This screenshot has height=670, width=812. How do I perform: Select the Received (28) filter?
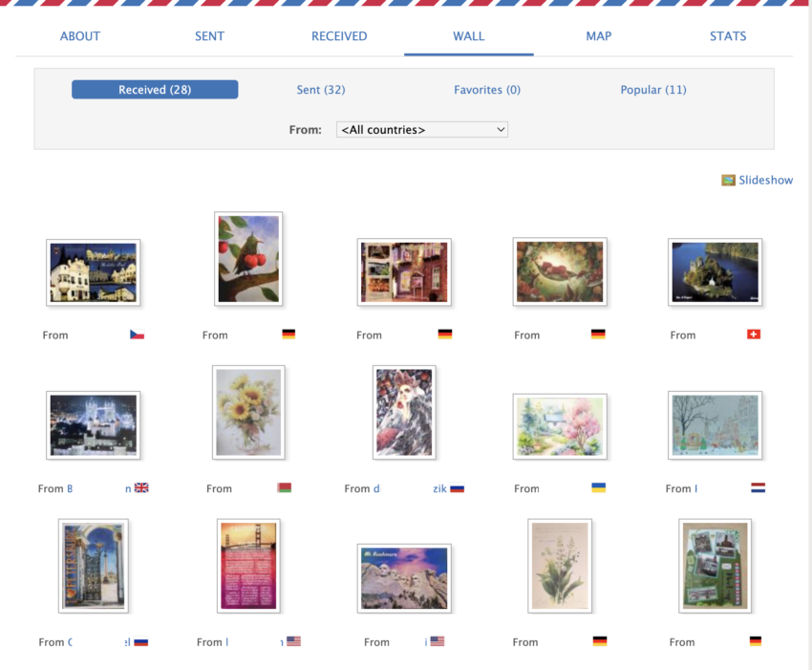pyautogui.click(x=155, y=90)
